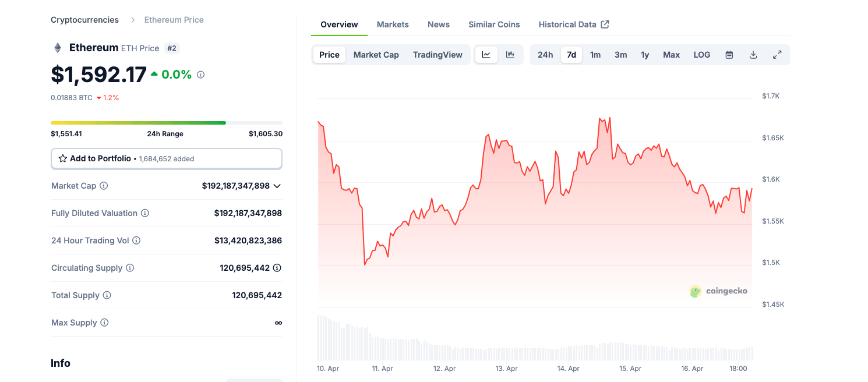Viewport: 868px width, 382px height.
Task: Switch to the candlestick chart icon
Action: [x=510, y=54]
